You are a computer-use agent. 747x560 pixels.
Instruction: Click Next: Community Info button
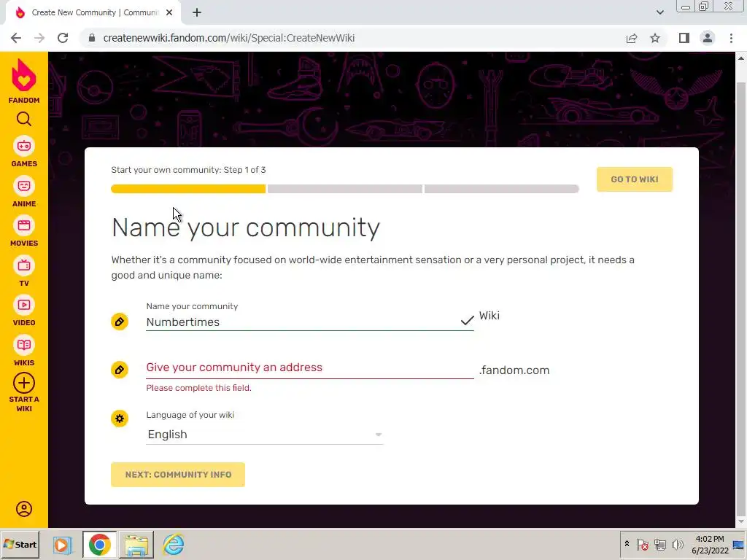pos(178,475)
